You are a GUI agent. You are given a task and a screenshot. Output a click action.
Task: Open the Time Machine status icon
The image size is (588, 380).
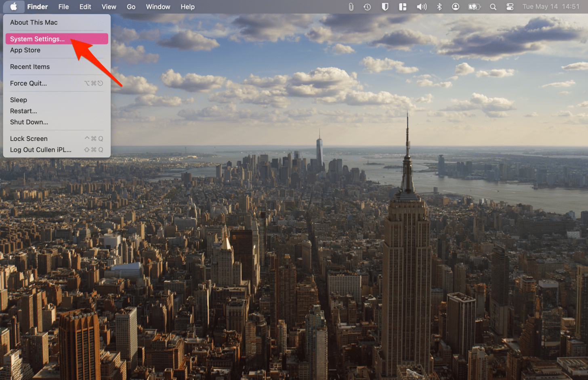pos(367,7)
